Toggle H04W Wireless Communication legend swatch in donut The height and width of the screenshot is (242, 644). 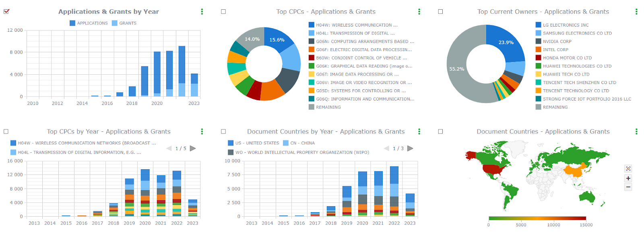coord(312,25)
